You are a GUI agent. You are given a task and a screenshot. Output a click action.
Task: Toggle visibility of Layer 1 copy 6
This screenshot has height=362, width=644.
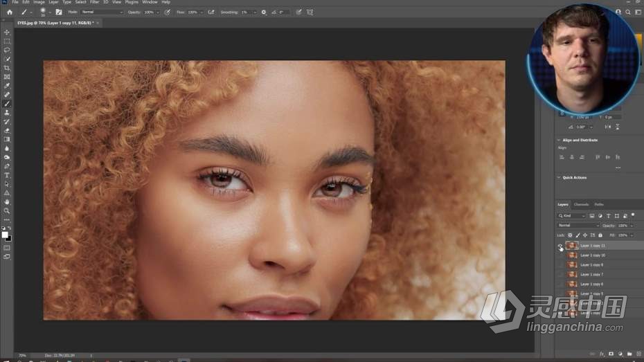point(560,284)
